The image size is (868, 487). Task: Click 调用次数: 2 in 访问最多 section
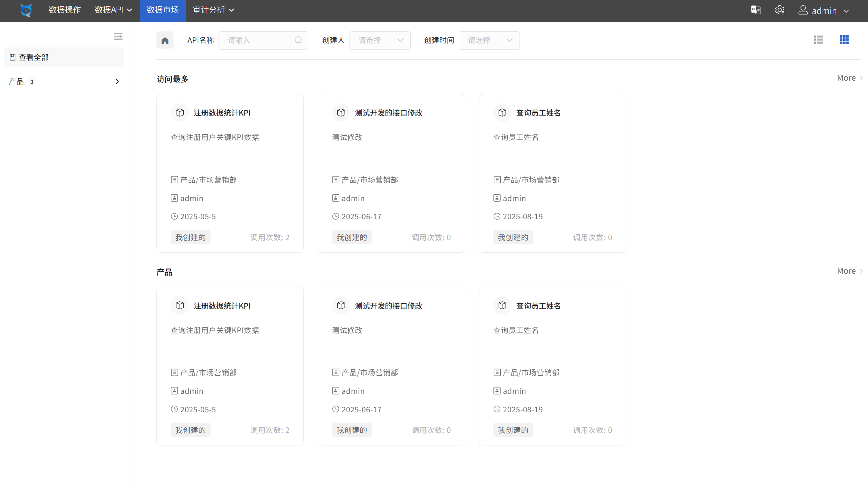(x=270, y=237)
